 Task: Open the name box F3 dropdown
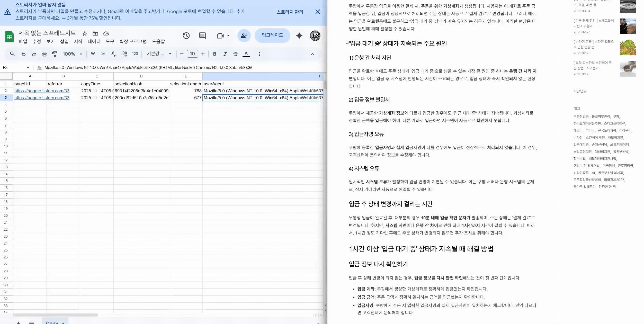(x=28, y=68)
